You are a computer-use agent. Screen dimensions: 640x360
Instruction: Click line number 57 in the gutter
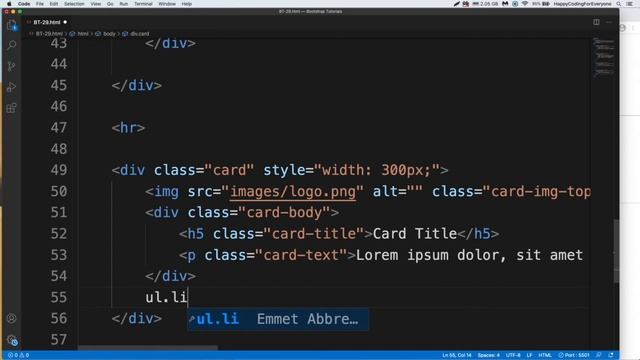tap(59, 340)
